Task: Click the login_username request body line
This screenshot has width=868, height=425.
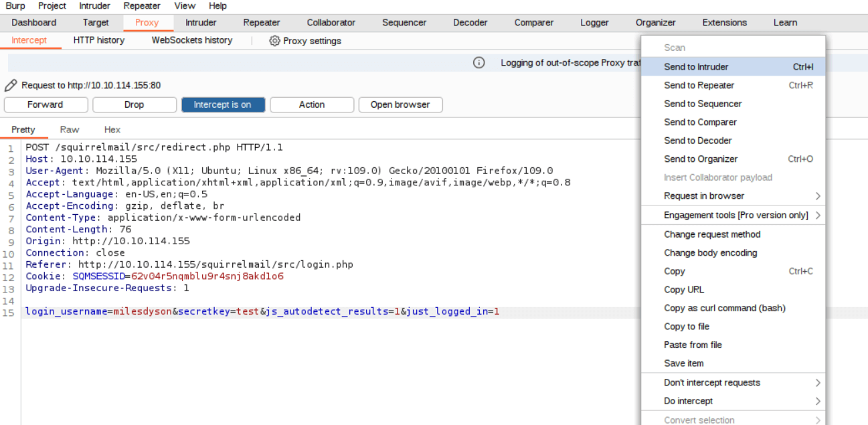Action: [x=262, y=312]
